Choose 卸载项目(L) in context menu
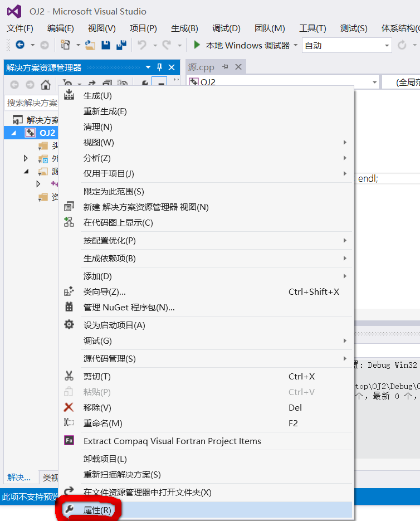The image size is (420, 521). tap(206, 459)
